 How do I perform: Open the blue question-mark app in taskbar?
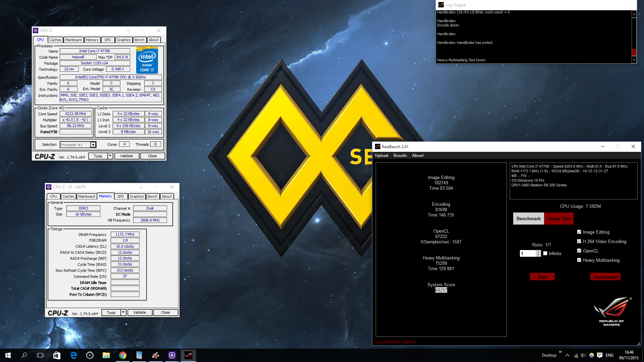(139, 355)
